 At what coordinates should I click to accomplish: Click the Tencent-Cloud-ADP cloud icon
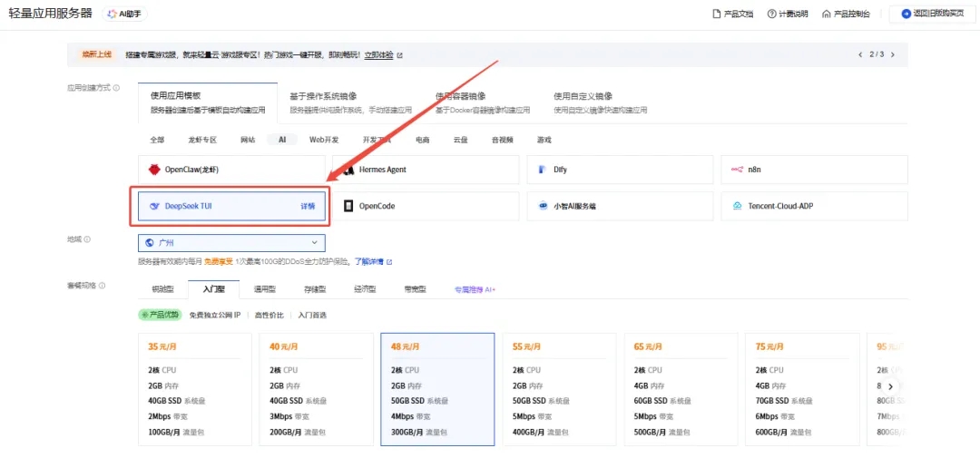[x=737, y=206]
